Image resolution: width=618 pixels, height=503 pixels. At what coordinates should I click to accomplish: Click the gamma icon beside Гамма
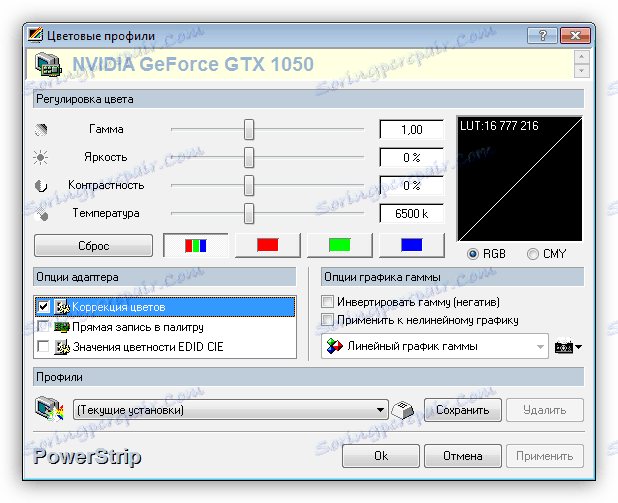[41, 130]
